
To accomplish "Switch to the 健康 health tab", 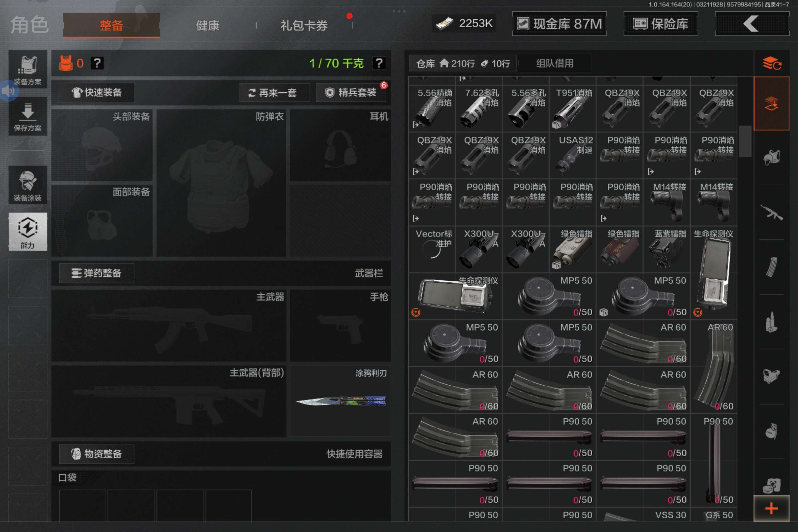I will pyautogui.click(x=208, y=25).
